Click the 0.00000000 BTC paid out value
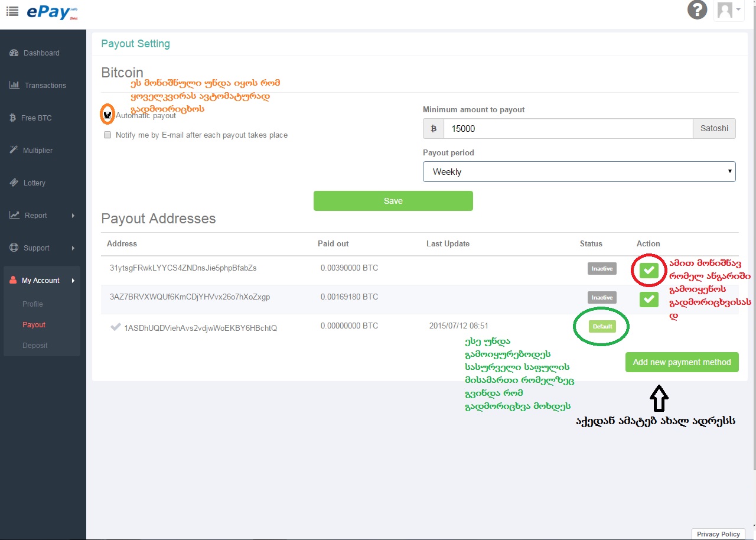 click(x=349, y=326)
